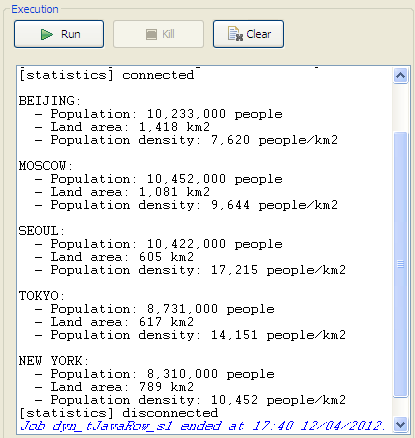Click the '[statistics] connected' line

[x=106, y=75]
